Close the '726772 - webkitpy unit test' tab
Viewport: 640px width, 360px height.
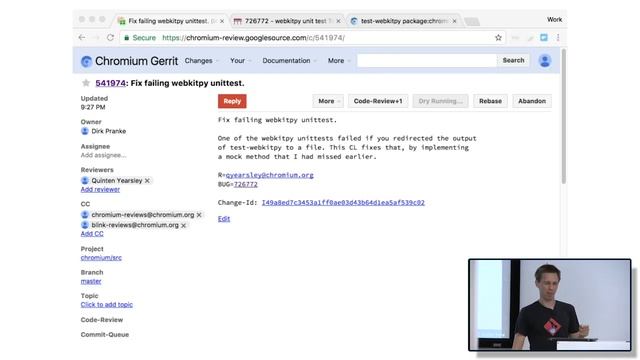pos(338,21)
